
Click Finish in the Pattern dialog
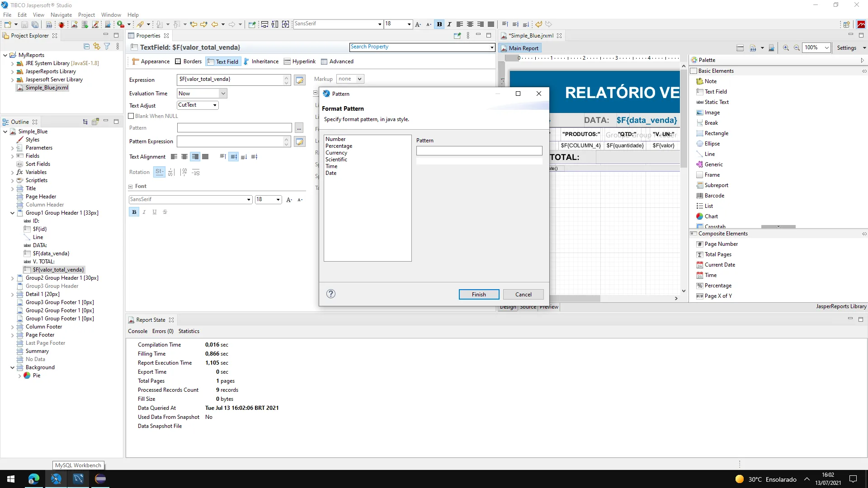tap(479, 295)
